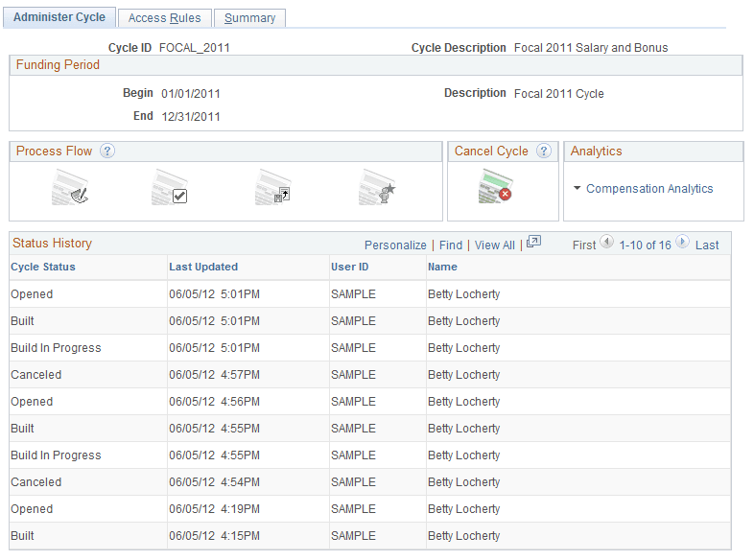754x560 pixels.
Task: Click the '06/05/12 4:15PM' timestamp
Action: click(x=214, y=536)
